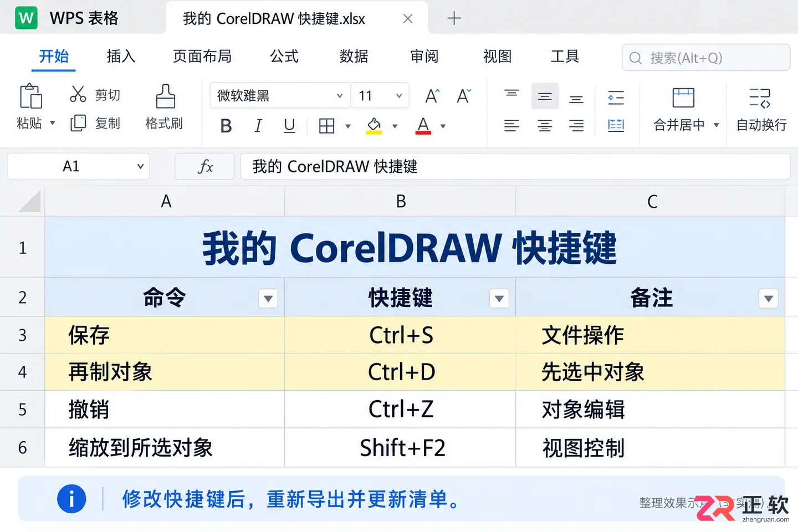Click the formula bar input field
Image resolution: width=798 pixels, height=532 pixels.
pyautogui.click(x=515, y=166)
